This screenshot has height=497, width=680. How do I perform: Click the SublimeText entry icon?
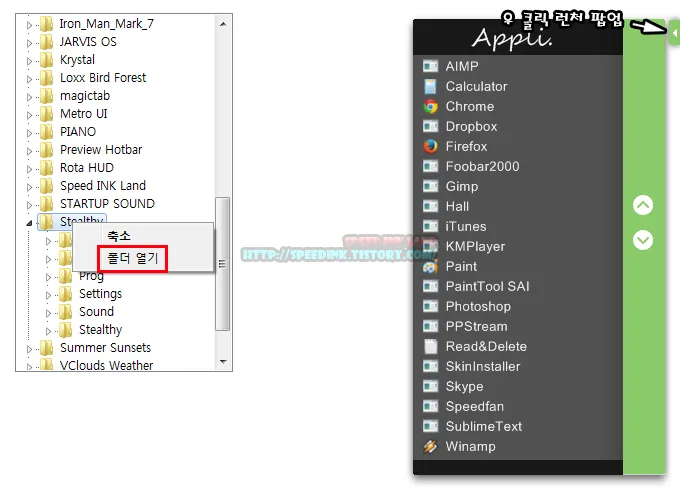pos(430,426)
